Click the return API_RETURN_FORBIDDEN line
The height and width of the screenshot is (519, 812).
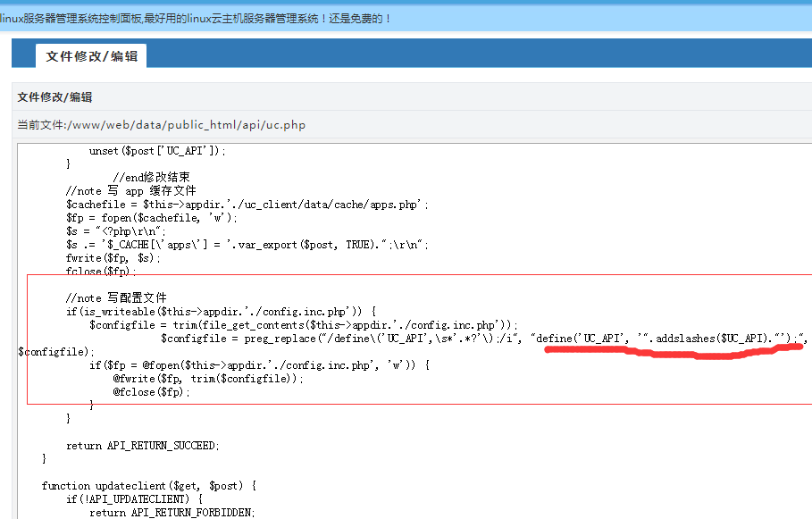(172, 513)
